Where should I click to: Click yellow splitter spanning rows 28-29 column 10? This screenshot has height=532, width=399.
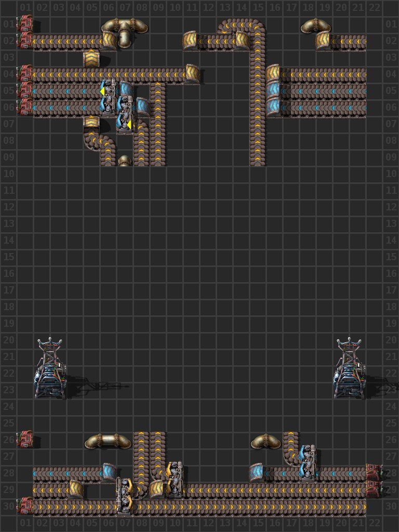(x=175, y=480)
